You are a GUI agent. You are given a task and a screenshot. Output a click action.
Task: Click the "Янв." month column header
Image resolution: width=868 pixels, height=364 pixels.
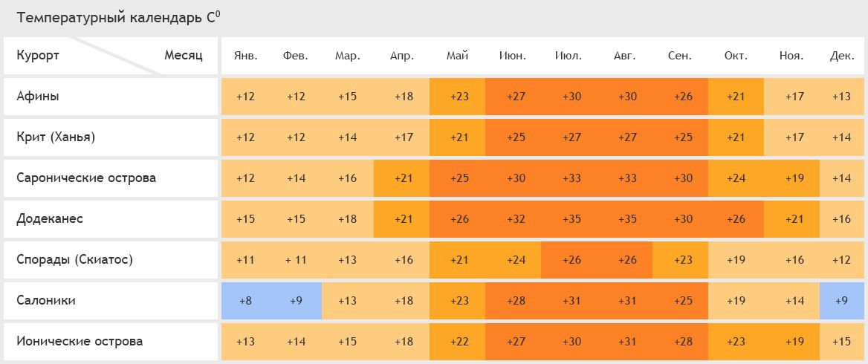tap(246, 56)
